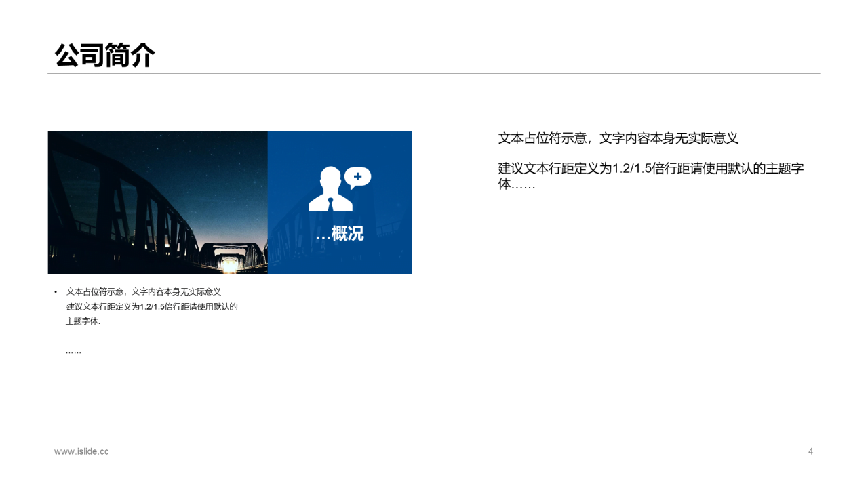The width and height of the screenshot is (868, 488).
Task: Click the businessman with speech bubble icon
Action: (340, 188)
